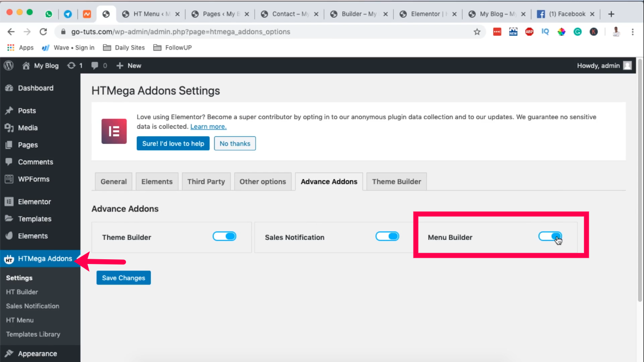Switch to the Third Party tab
644x362 pixels.
(206, 181)
